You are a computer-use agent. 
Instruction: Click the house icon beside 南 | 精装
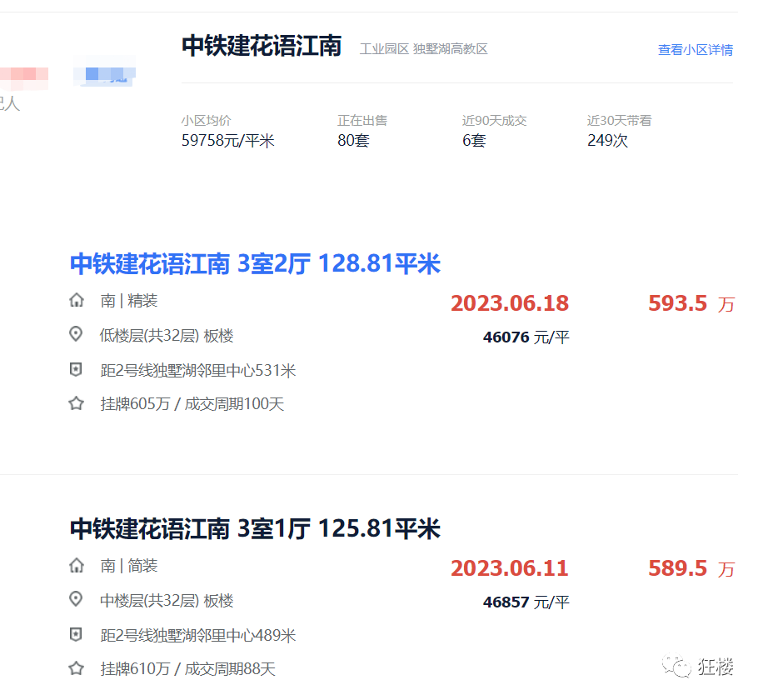[x=77, y=300]
